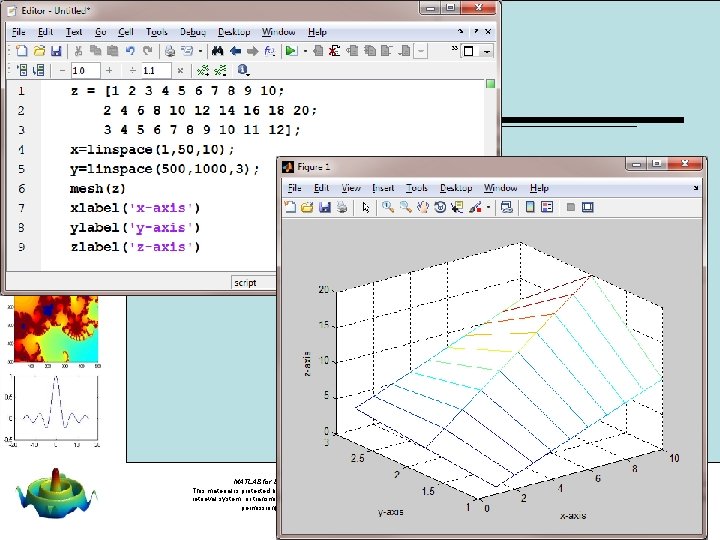Click the information icon in cell toolbar

click(242, 70)
